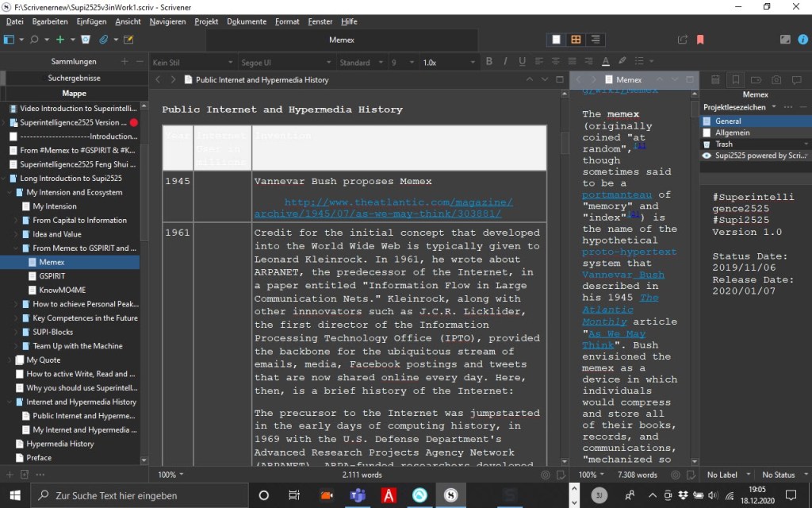Click the Quick Reference notepad icon
Image resolution: width=812 pixels, height=508 pixels.
click(x=128, y=40)
